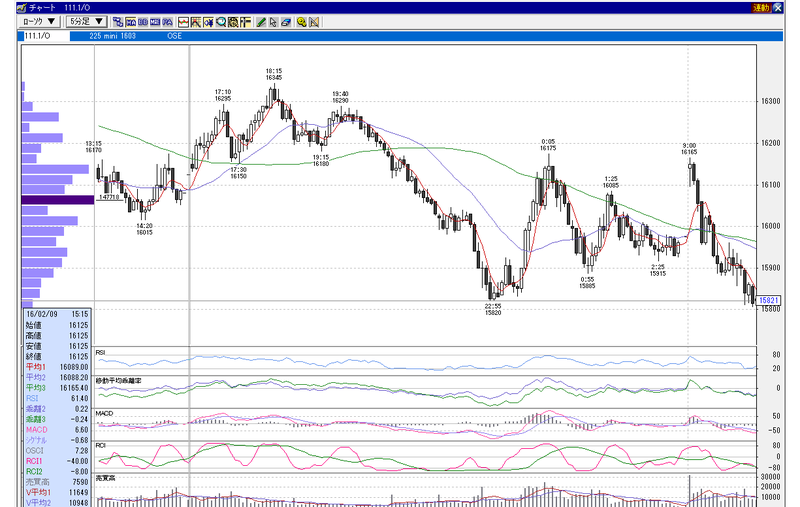Screen dimensions: 800x507
Task: Toggle the BB indicator toolbar button
Action: (x=142, y=21)
